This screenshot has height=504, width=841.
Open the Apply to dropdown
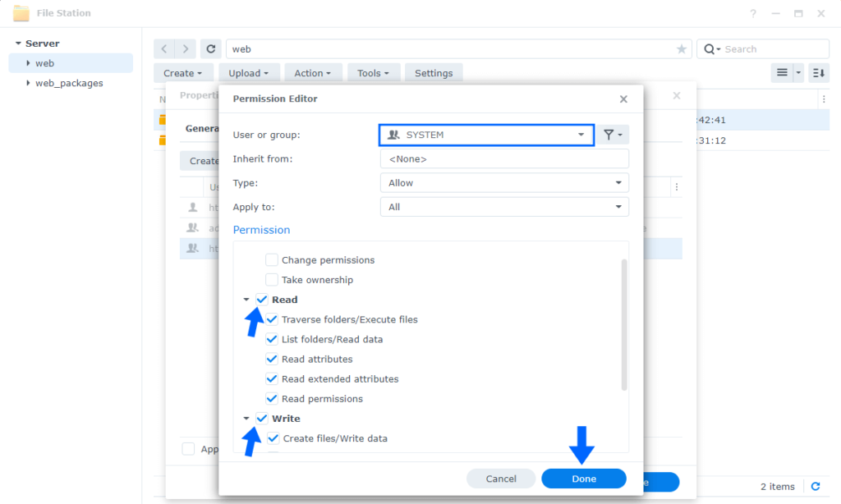[618, 206]
